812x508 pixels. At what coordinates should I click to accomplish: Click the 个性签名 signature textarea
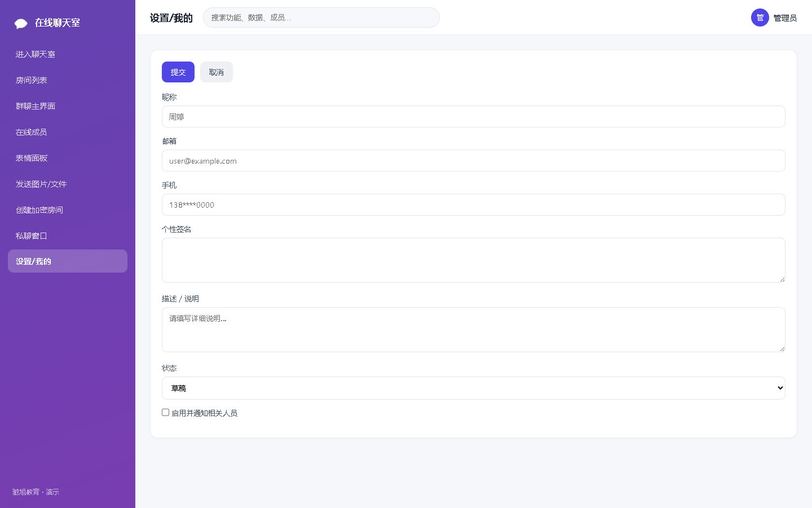(x=474, y=260)
